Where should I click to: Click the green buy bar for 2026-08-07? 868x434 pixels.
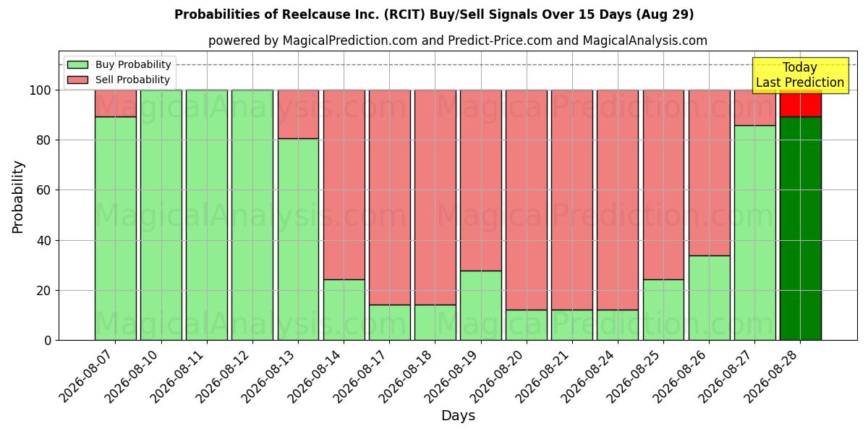(x=116, y=229)
